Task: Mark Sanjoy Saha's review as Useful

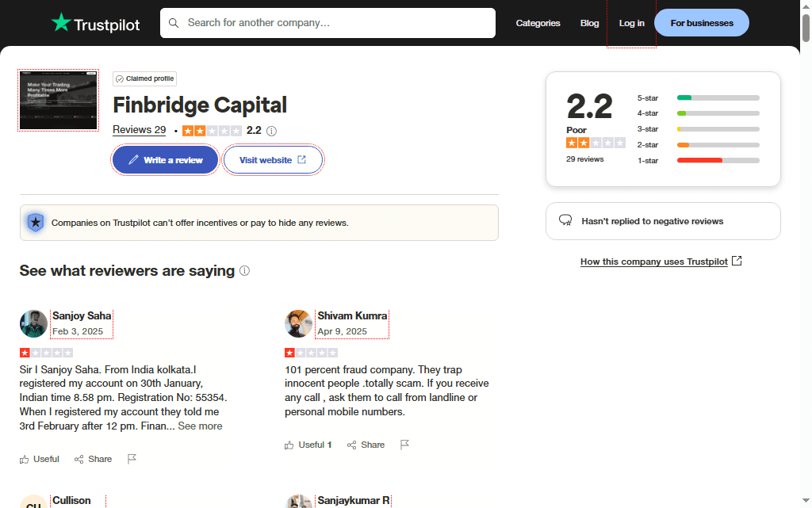Action: 40,459
